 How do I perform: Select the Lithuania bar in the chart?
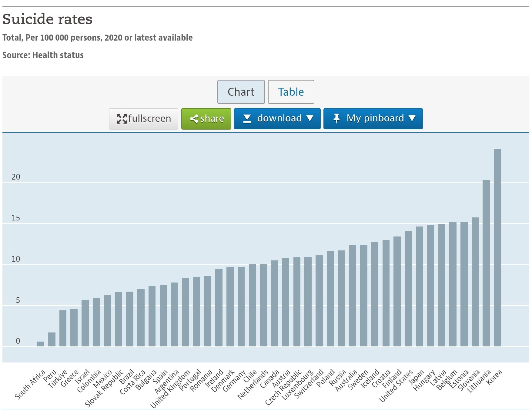(486, 263)
